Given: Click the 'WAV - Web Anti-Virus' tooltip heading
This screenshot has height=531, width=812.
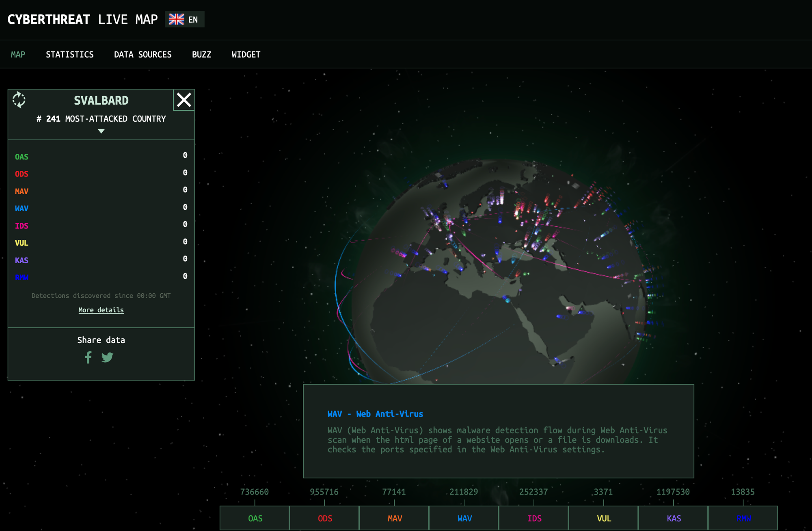Looking at the screenshot, I should 375,414.
